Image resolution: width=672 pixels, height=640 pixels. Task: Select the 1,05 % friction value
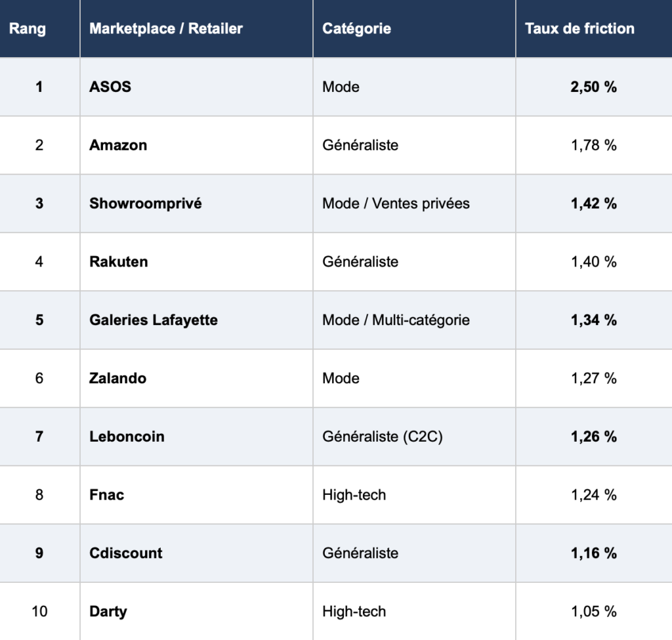tap(594, 612)
